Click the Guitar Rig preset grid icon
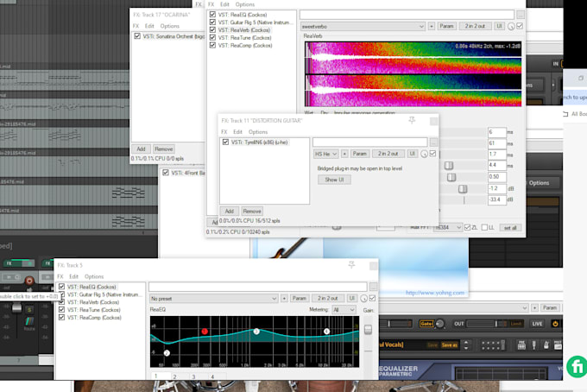The width and height of the screenshot is (587, 392). pos(493,345)
